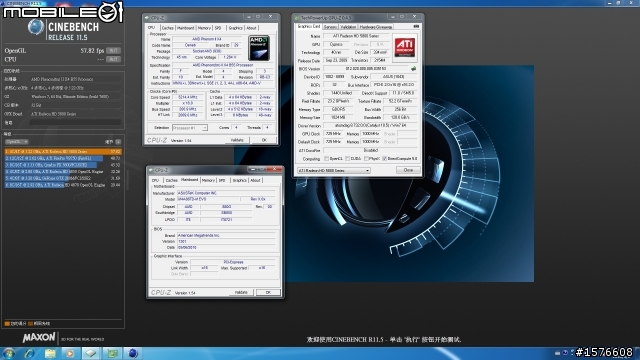640x360 pixels.
Task: Open the Hardware Giveaway tab in GPU-Z
Action: click(x=376, y=27)
